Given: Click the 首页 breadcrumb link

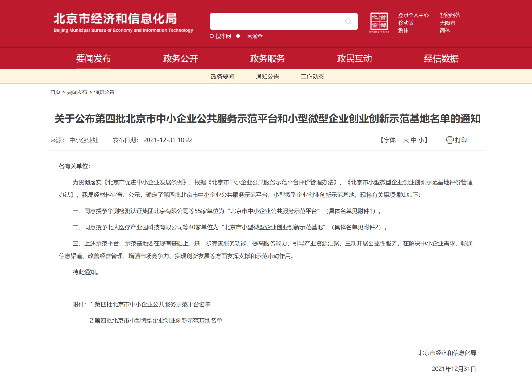Looking at the screenshot, I should 55,92.
